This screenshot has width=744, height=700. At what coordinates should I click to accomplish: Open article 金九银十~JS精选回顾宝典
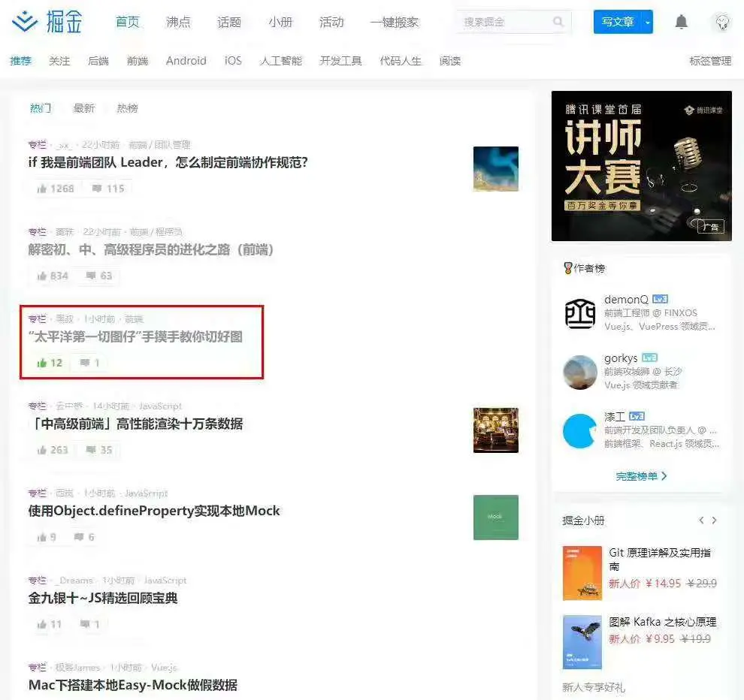103,598
